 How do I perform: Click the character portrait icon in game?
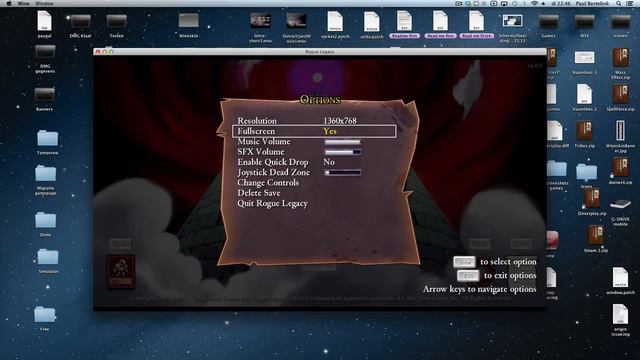(x=120, y=272)
